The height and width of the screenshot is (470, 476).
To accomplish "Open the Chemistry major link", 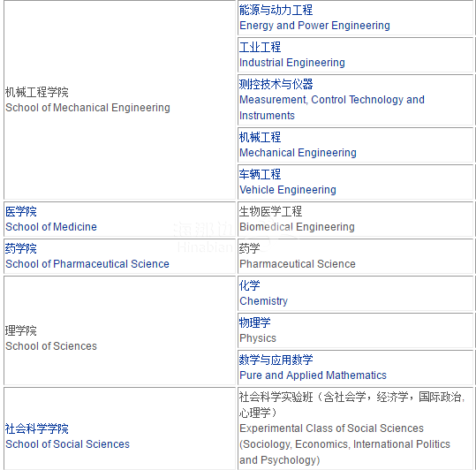I will point(263,301).
